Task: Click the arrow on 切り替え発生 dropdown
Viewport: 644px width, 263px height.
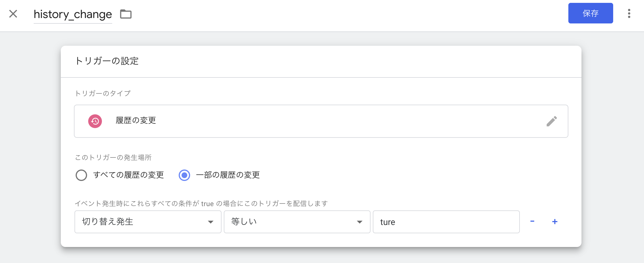Action: (211, 222)
